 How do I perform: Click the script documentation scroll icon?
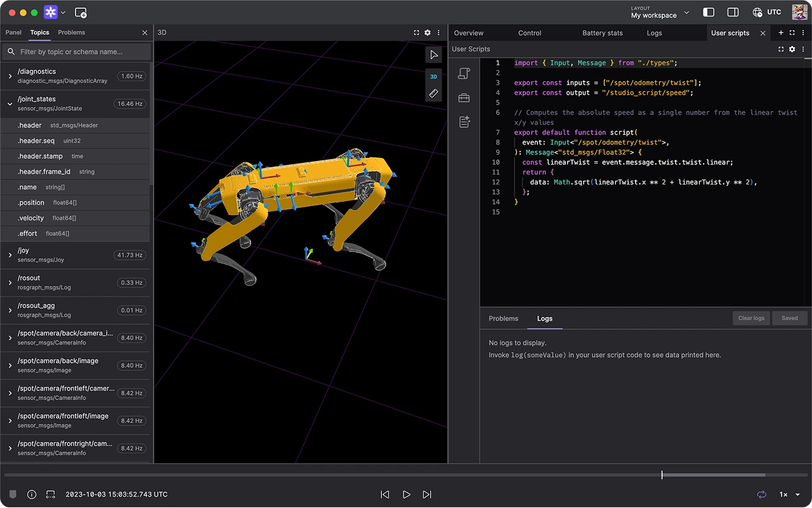(464, 74)
